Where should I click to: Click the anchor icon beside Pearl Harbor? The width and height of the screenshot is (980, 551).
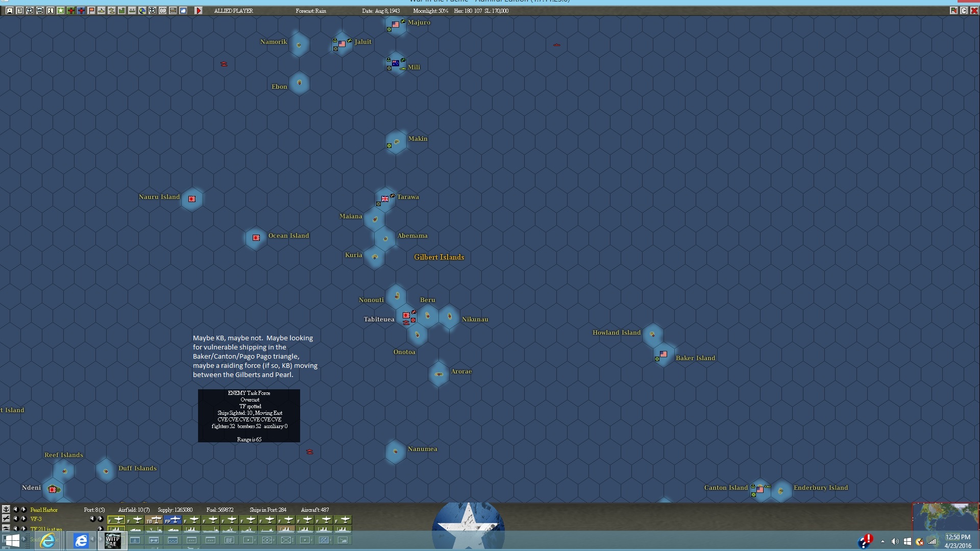point(6,509)
